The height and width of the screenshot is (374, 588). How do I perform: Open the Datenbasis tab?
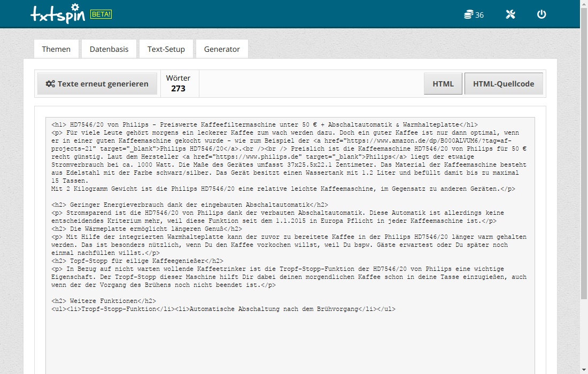pos(109,49)
